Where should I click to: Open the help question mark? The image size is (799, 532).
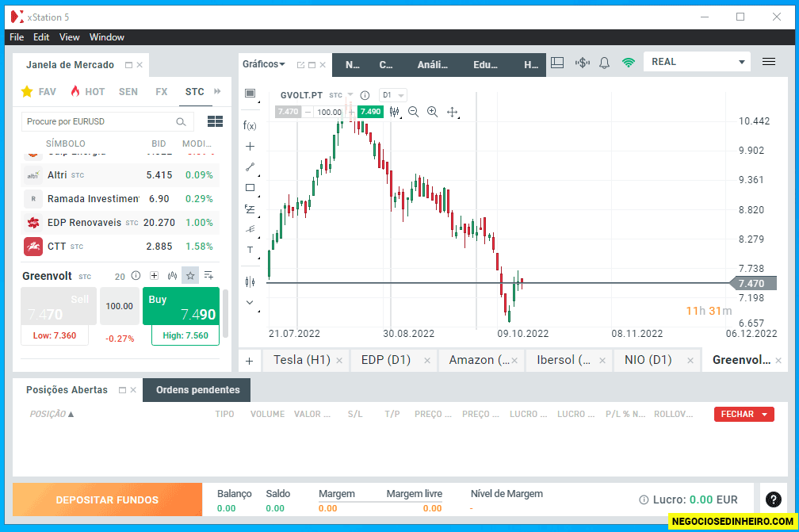click(773, 499)
